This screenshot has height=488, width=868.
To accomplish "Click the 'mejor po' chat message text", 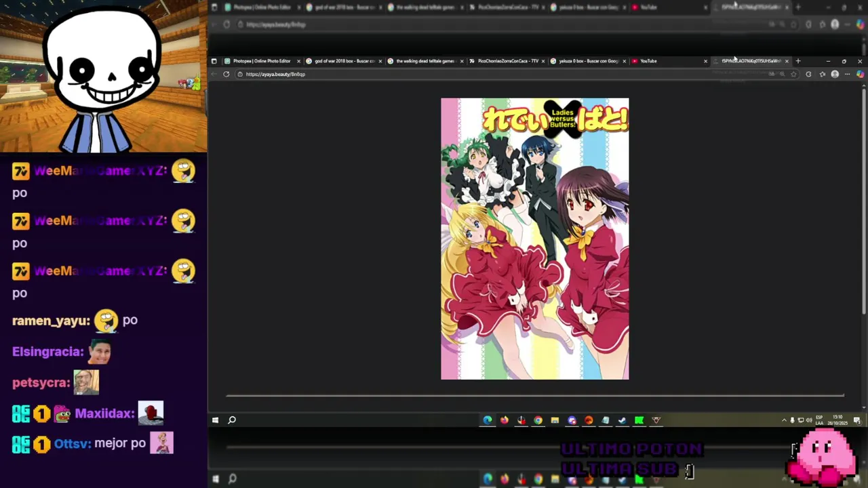I will [120, 443].
